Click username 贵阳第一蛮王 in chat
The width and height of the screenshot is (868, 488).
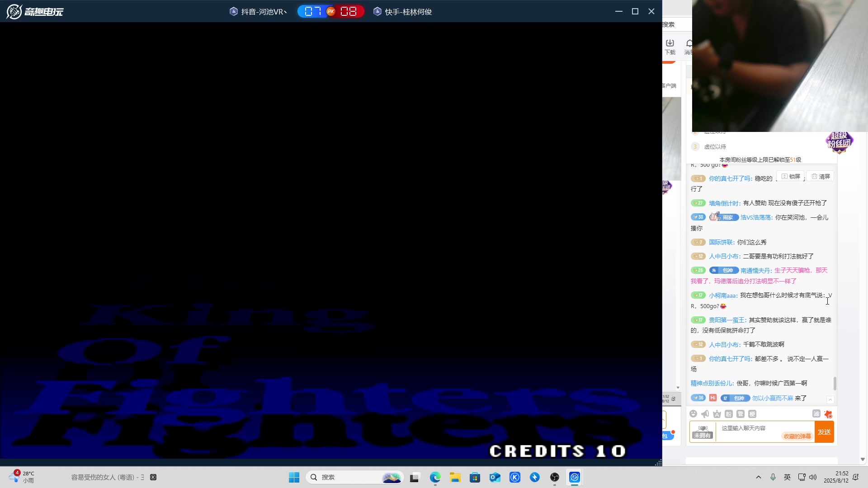tap(728, 320)
